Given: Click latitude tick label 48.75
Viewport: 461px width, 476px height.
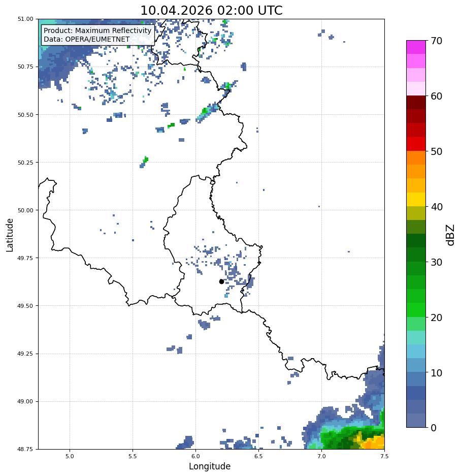Looking at the screenshot, I should [25, 449].
